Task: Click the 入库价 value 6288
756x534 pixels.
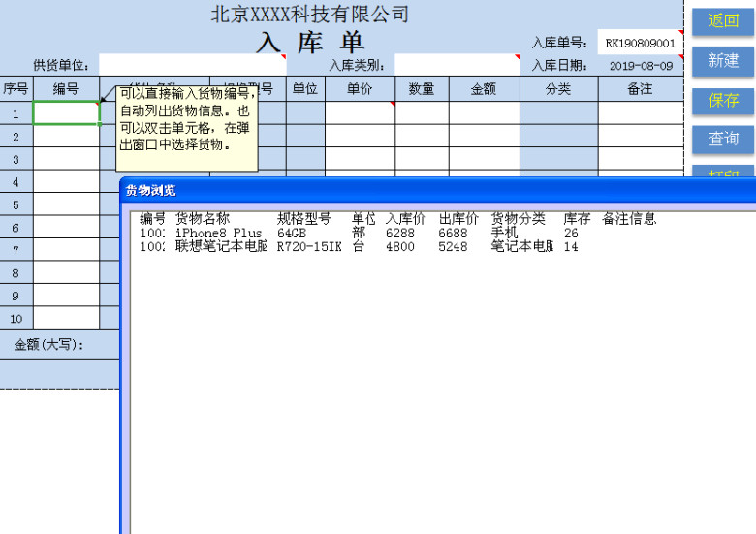Action: (399, 234)
